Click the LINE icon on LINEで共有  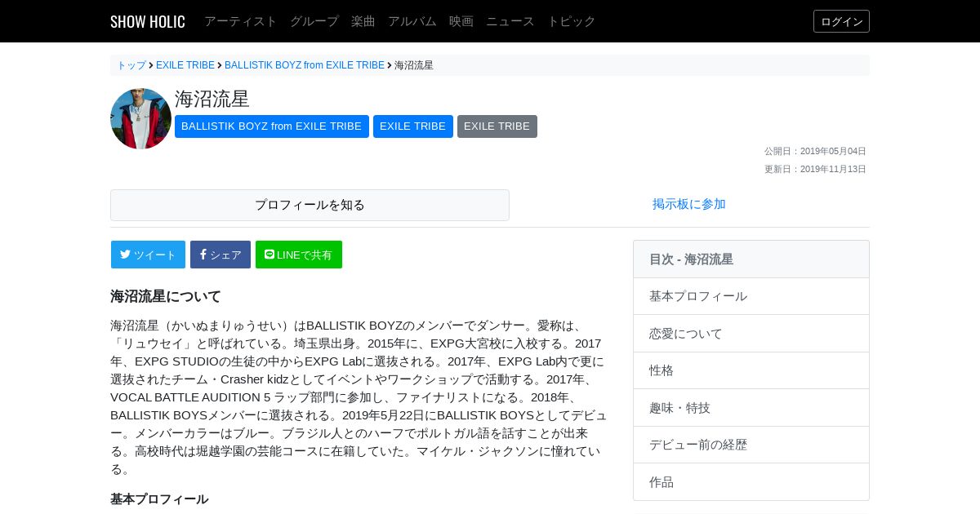(269, 255)
